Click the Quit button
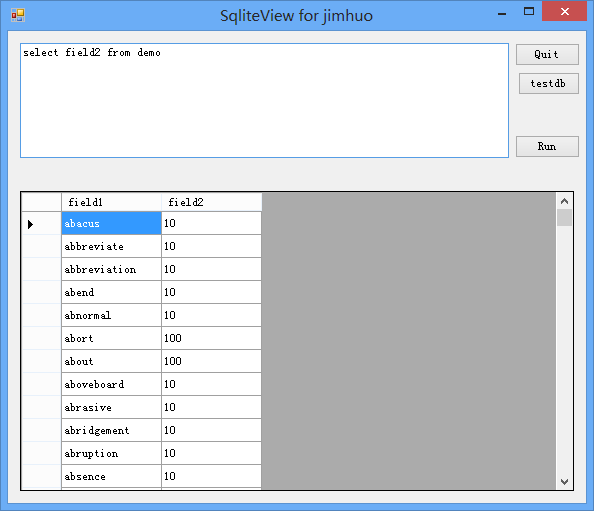 click(x=547, y=54)
